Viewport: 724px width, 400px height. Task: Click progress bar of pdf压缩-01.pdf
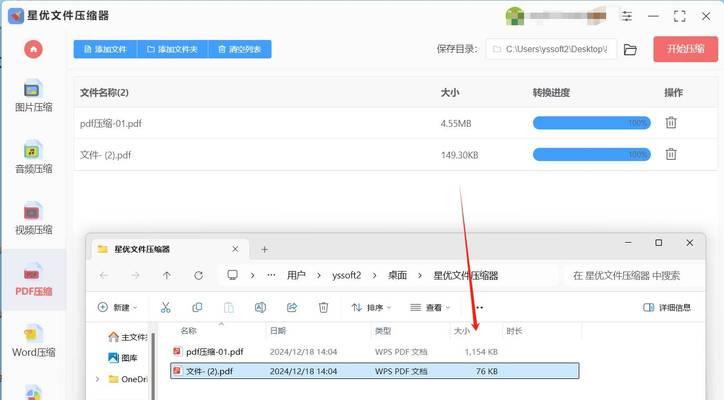point(591,123)
